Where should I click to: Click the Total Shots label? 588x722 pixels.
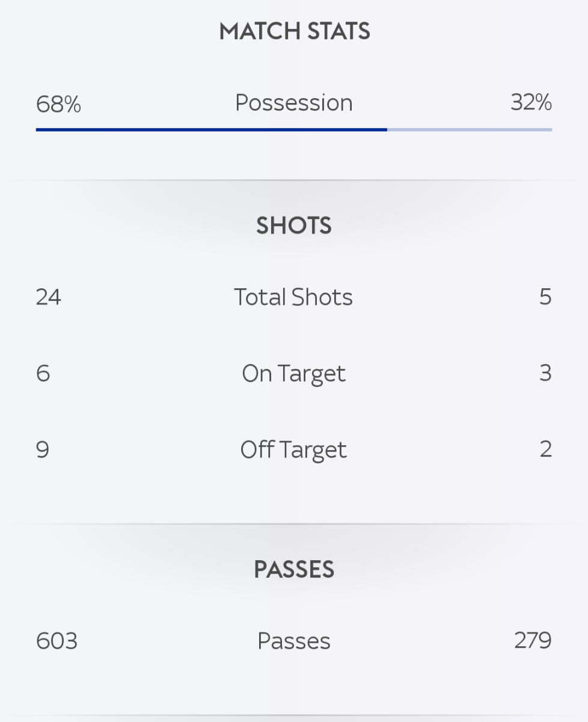[x=293, y=297]
